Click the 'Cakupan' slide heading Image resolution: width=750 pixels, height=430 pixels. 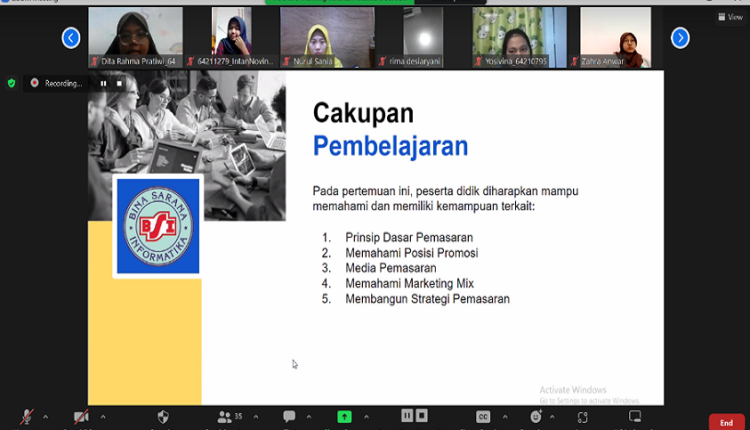(x=364, y=113)
